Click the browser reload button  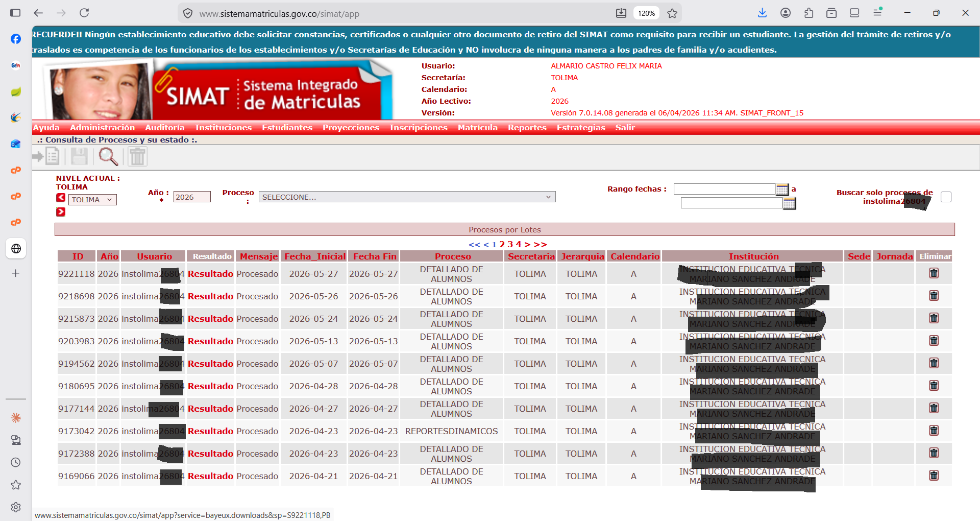pyautogui.click(x=84, y=13)
